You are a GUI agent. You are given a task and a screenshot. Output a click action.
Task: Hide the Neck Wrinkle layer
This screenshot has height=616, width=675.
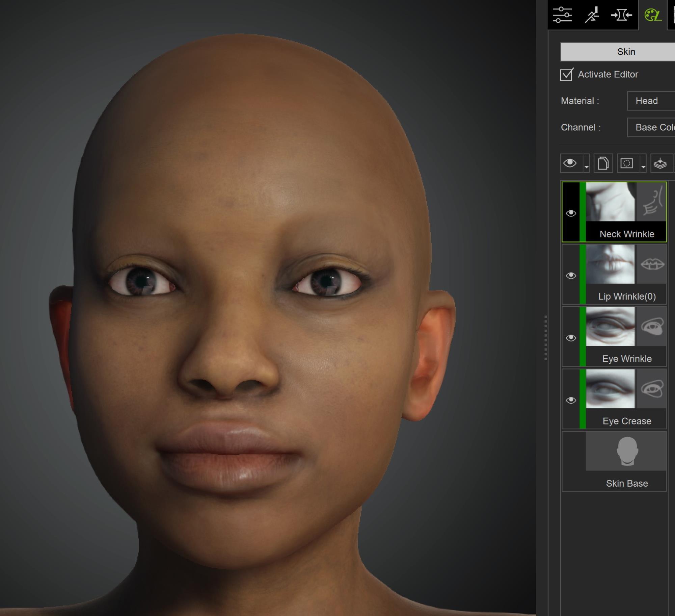[571, 213]
